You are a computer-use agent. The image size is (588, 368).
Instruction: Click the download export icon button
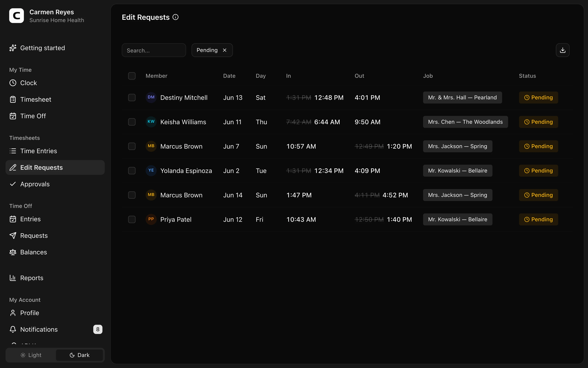[x=562, y=50]
